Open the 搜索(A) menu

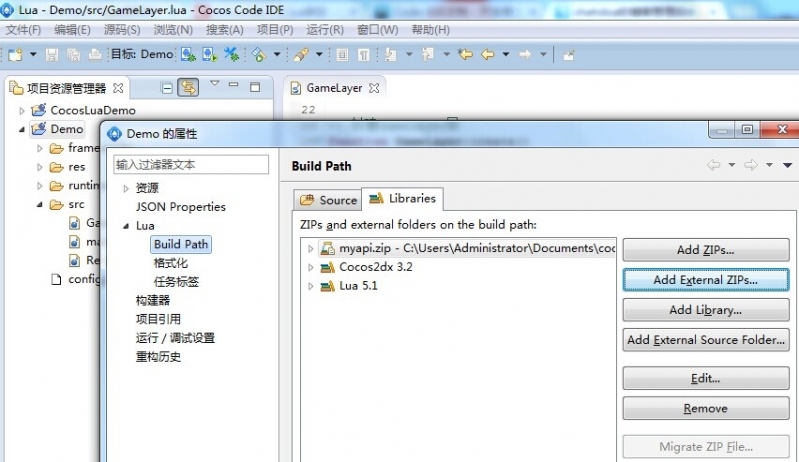(x=225, y=30)
